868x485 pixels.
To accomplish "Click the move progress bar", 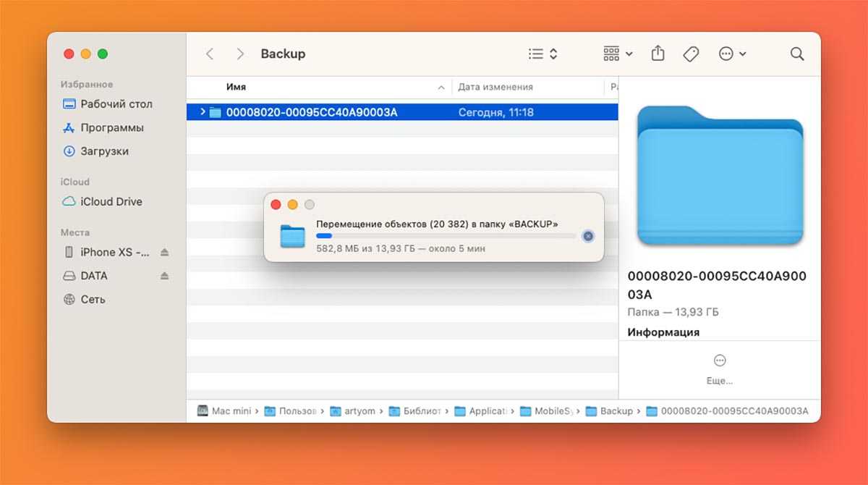I will coord(446,236).
